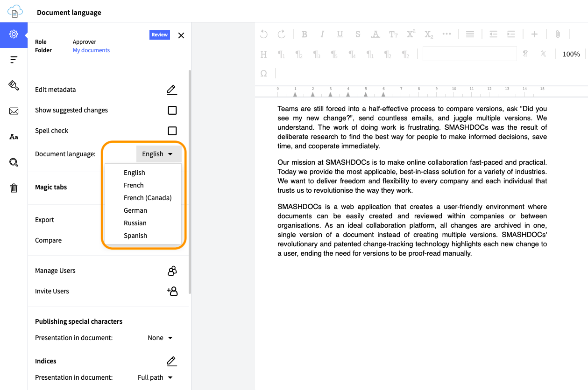The height and width of the screenshot is (390, 588).
Task: Click the small caps Tt icon
Action: [394, 34]
